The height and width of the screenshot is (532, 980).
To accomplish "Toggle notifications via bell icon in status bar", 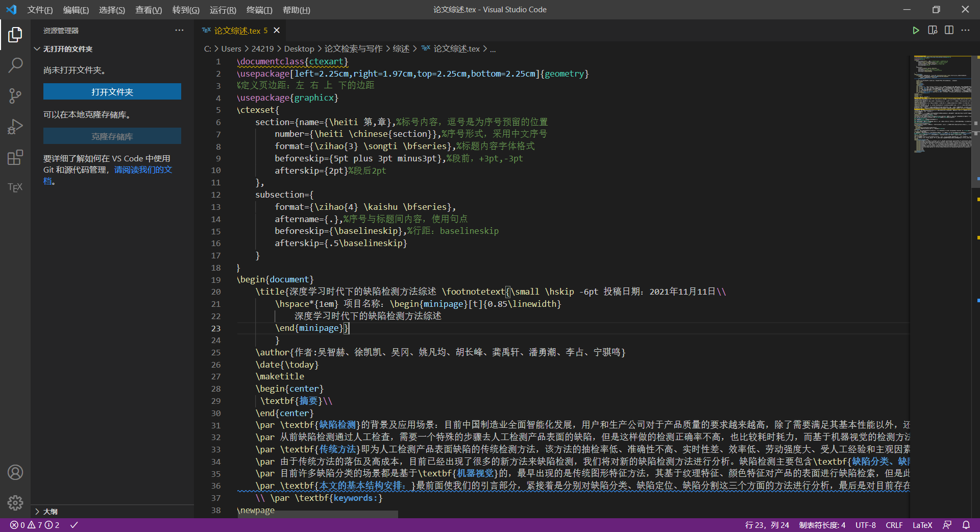I will tap(966, 525).
